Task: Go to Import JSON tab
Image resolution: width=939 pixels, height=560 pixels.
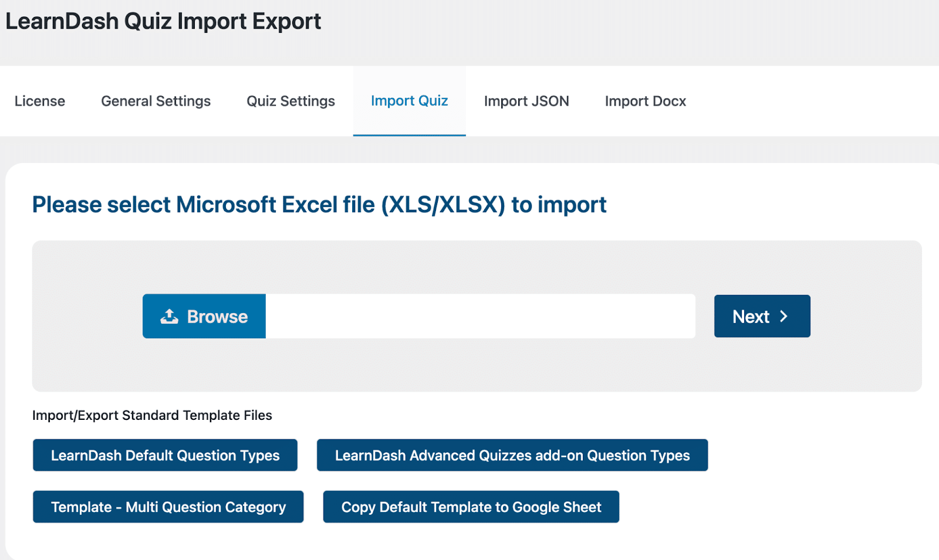Action: 526,101
